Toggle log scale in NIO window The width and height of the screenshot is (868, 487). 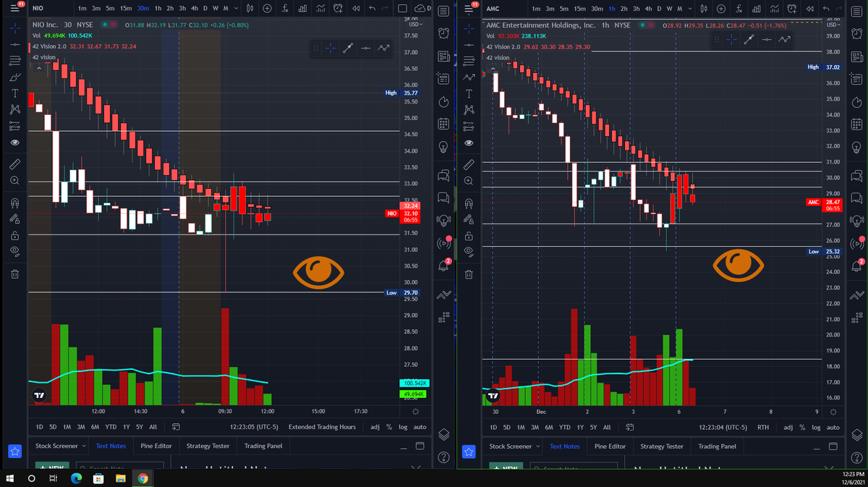point(403,427)
